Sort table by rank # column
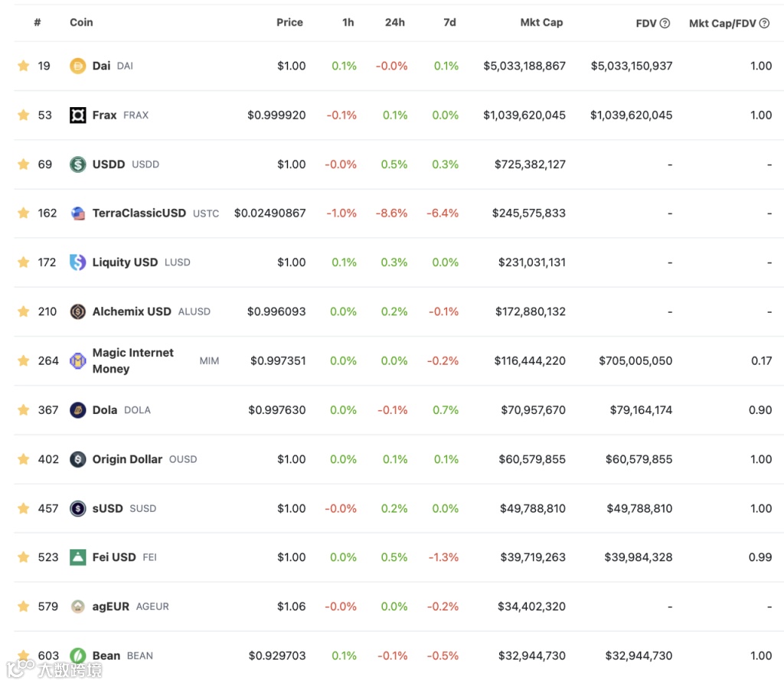Image resolution: width=784 pixels, height=684 pixels. coord(38,22)
